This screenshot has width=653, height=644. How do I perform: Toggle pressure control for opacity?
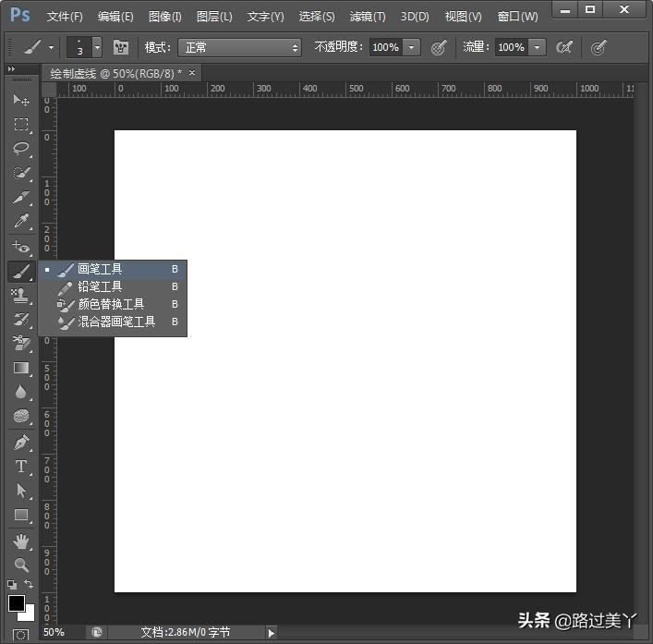point(439,47)
